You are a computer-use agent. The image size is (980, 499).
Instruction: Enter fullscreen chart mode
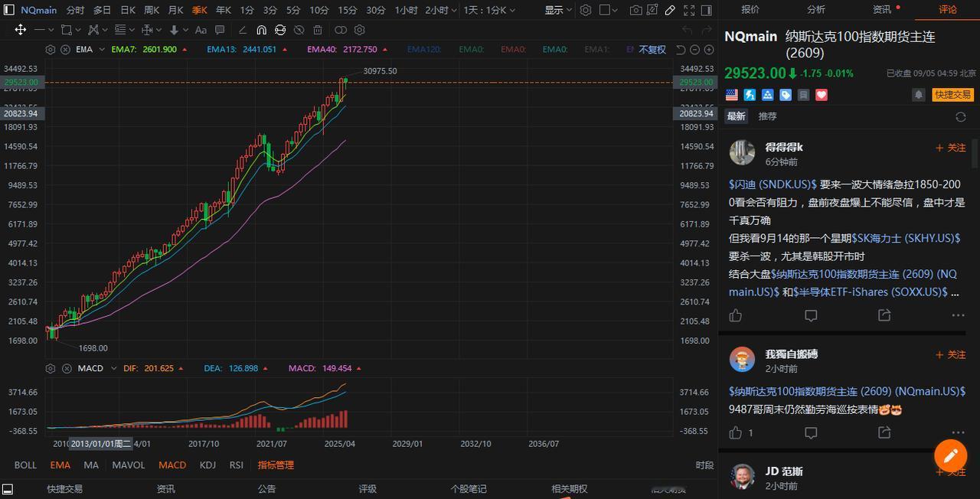[x=688, y=10]
